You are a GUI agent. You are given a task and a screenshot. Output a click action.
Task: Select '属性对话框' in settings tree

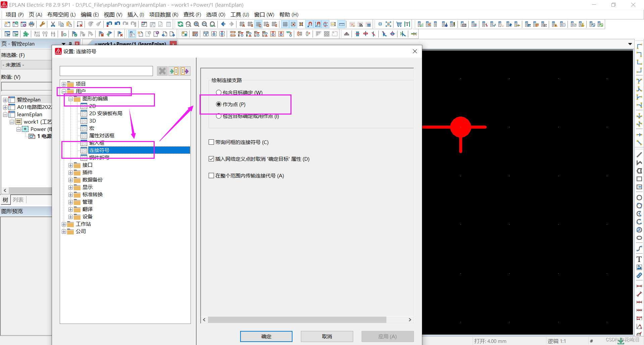(x=102, y=136)
